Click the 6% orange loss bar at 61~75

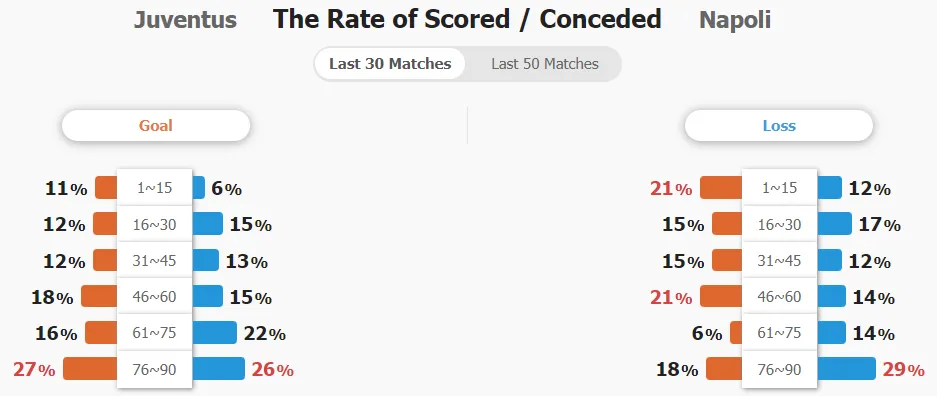[x=736, y=332]
